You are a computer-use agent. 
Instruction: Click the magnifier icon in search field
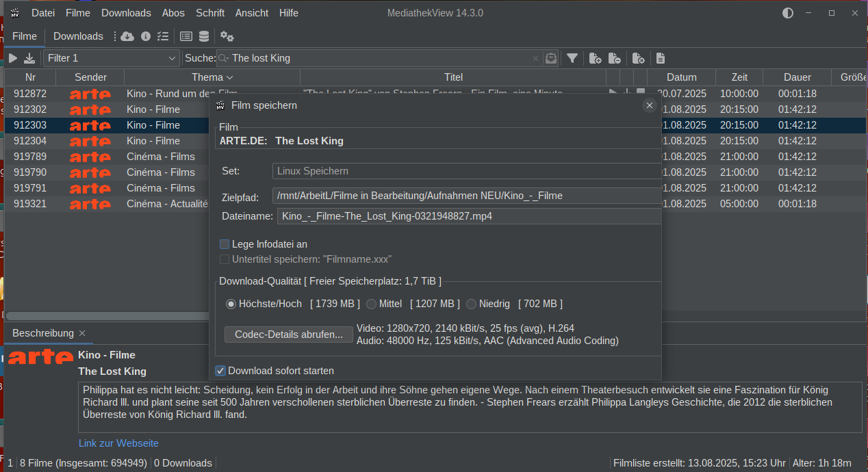224,58
